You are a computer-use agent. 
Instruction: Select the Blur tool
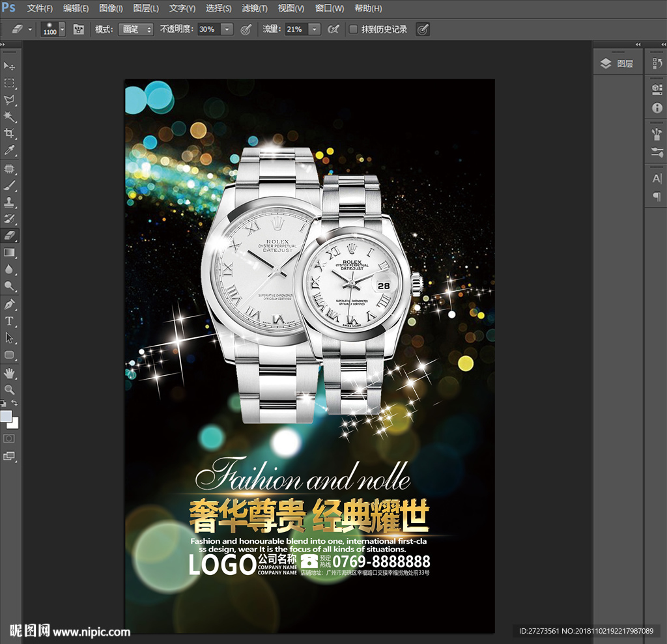(9, 269)
